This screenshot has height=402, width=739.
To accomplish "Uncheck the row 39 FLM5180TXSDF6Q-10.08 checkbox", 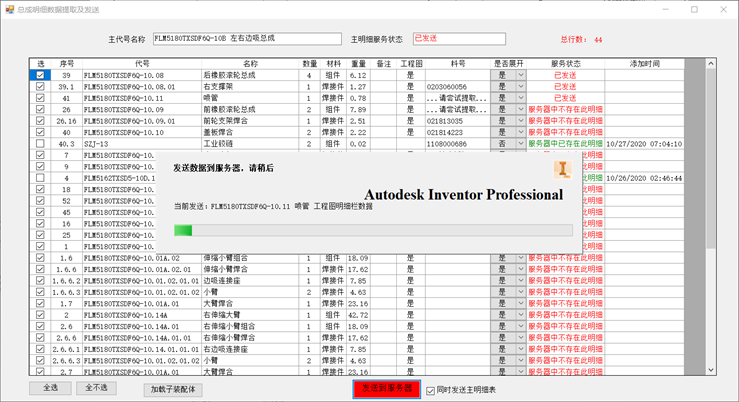I will [x=40, y=75].
